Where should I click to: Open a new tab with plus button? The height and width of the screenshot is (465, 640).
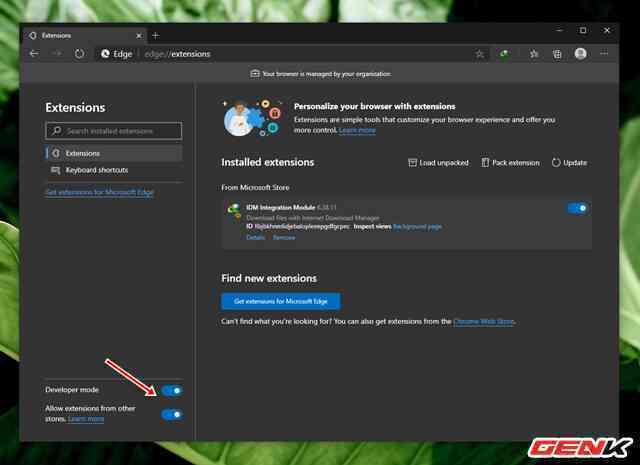click(156, 36)
